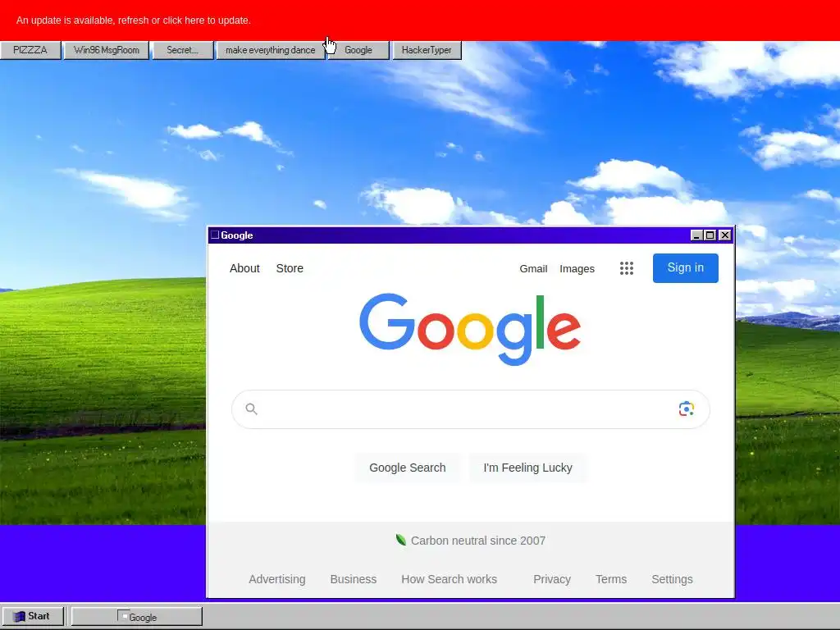Close the Google window
This screenshot has width=840, height=630.
(x=725, y=235)
